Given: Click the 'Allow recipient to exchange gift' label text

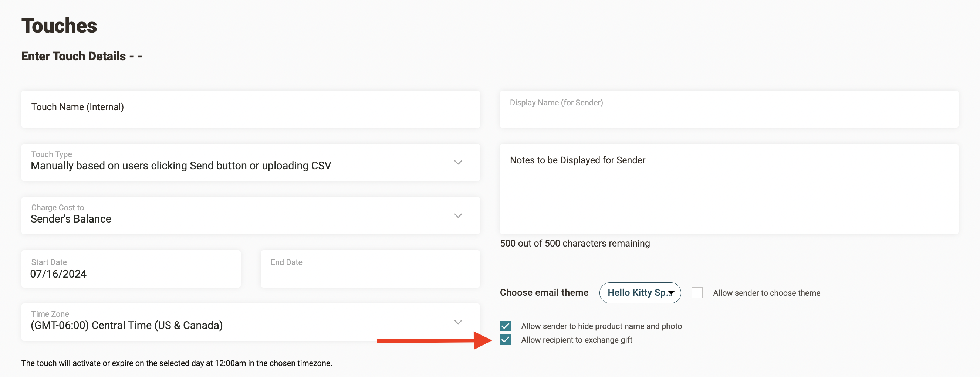Looking at the screenshot, I should 577,340.
